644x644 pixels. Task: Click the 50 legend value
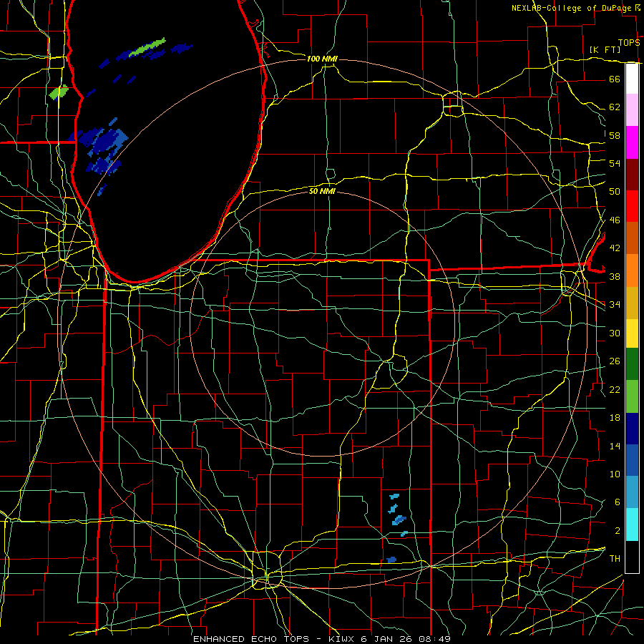coord(615,191)
